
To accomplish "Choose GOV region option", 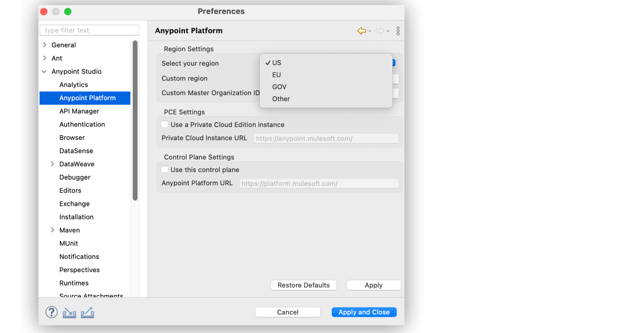I will (279, 87).
